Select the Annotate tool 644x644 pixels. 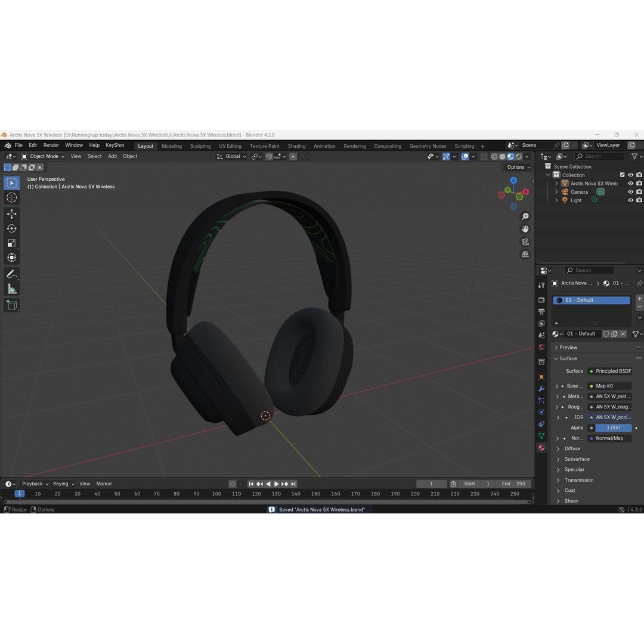pyautogui.click(x=11, y=274)
